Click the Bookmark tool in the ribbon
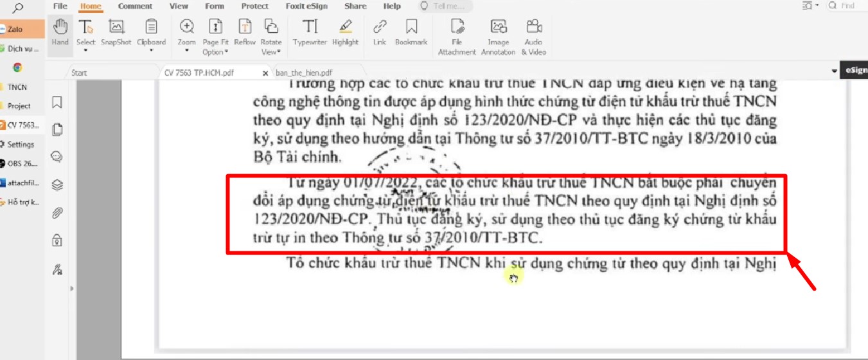The height and width of the screenshot is (360, 868). (411, 32)
